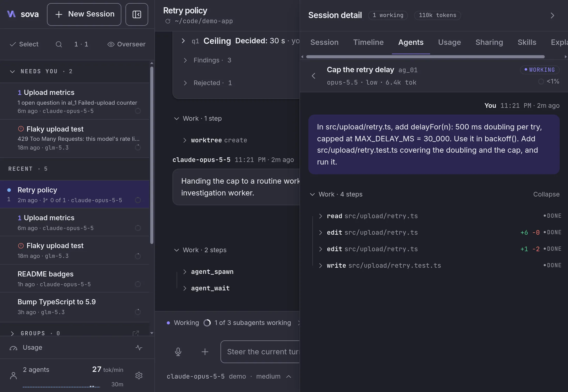Collapse Session detail panel with right chevron

(x=552, y=15)
